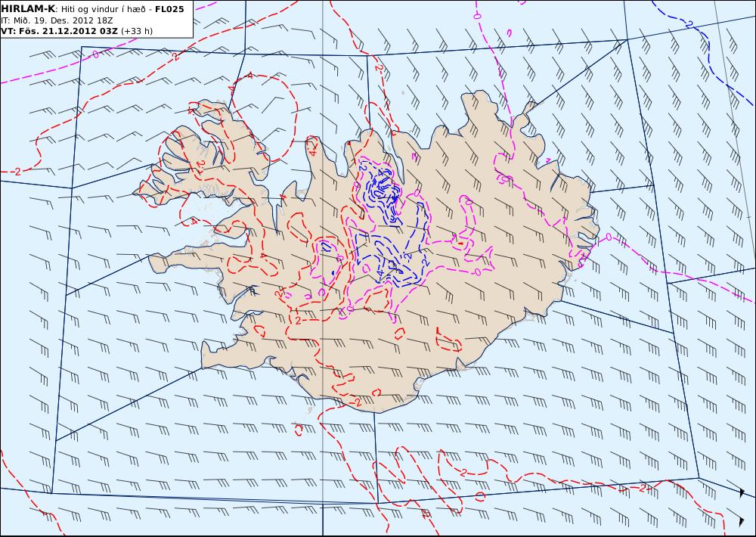Select the 'IT: Mið. 19. Des. 2012 18Z' line
The width and height of the screenshot is (756, 537).
(57, 20)
